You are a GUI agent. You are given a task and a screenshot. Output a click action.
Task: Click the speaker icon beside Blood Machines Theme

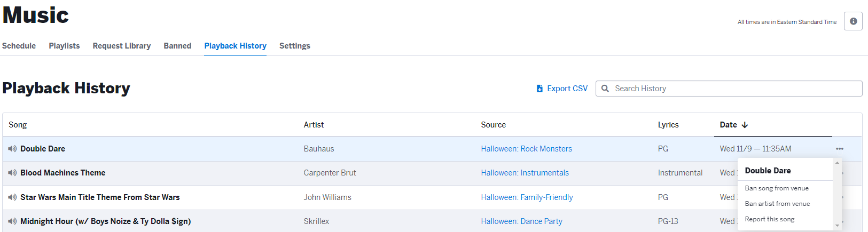click(x=12, y=173)
